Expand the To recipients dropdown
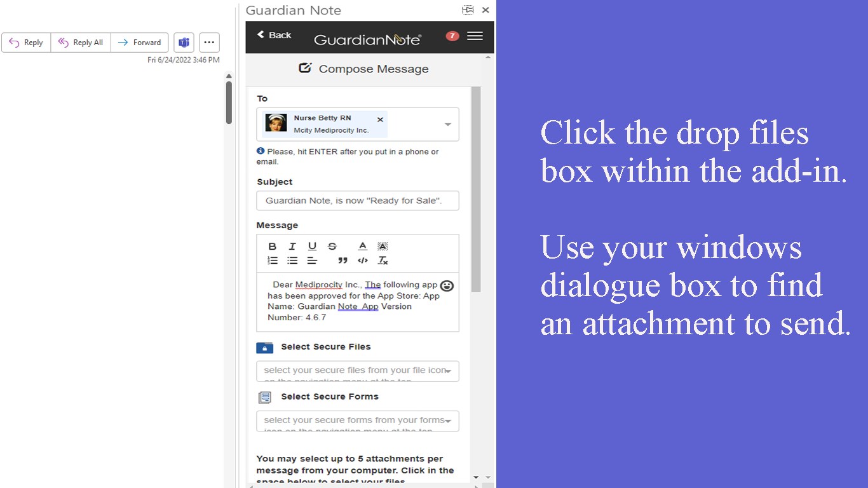868x488 pixels. [x=448, y=125]
